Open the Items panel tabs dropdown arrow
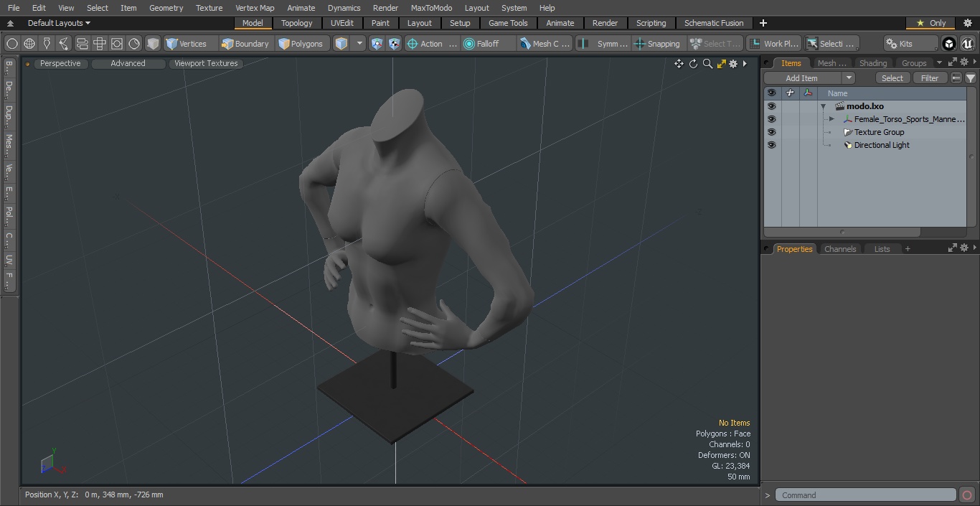The image size is (980, 506). point(939,63)
